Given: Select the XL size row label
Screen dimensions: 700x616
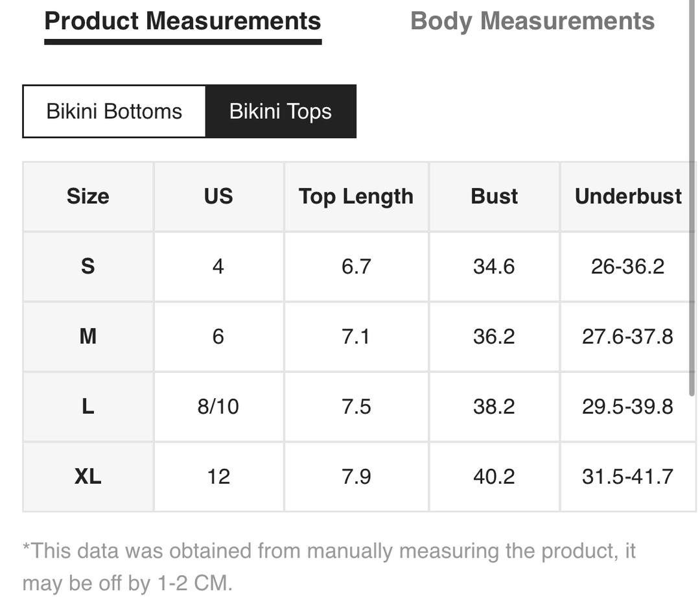Looking at the screenshot, I should [x=88, y=477].
